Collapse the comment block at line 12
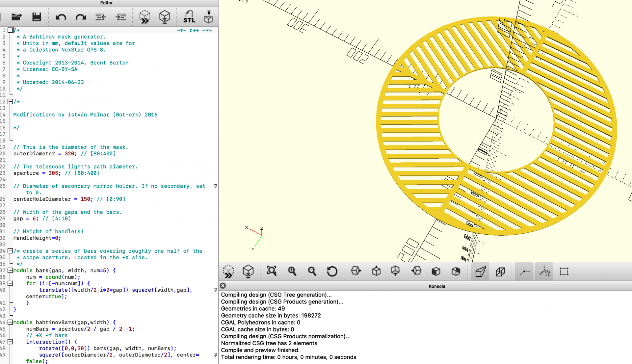 point(10,102)
